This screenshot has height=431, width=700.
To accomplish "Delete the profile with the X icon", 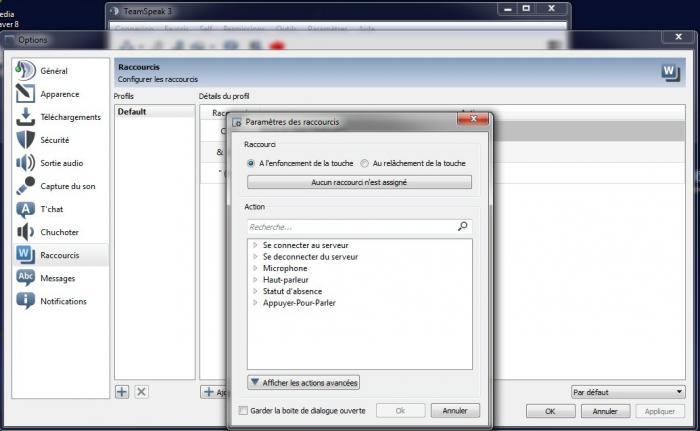I will [x=142, y=392].
